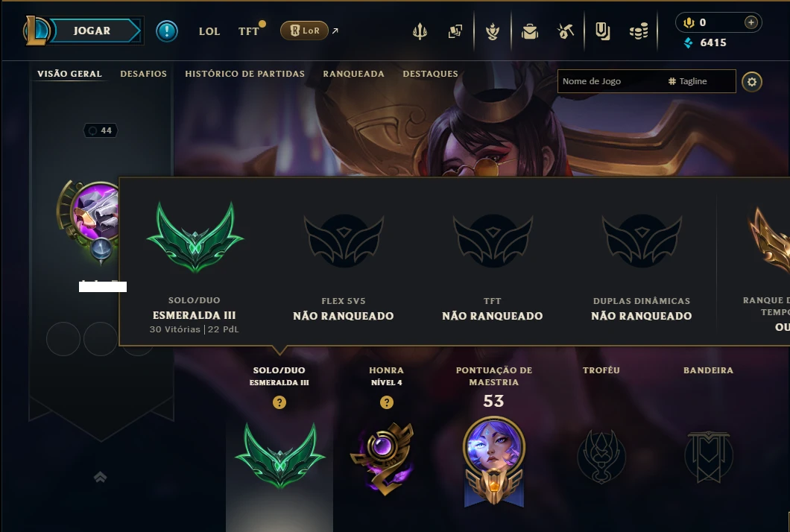Screen dimensions: 790x532
Task: Click the help icon under Honra
Action: [x=387, y=402]
